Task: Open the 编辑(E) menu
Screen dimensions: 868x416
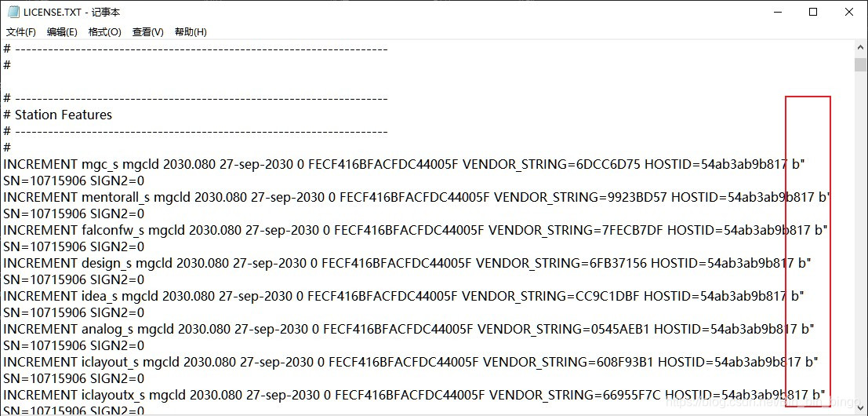Action: (62, 32)
